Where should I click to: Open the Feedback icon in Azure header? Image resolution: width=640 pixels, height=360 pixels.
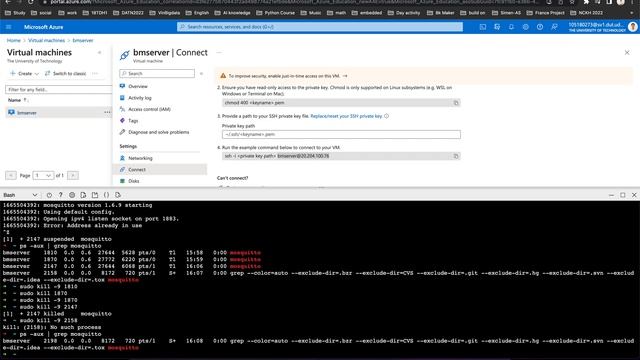(x=554, y=27)
